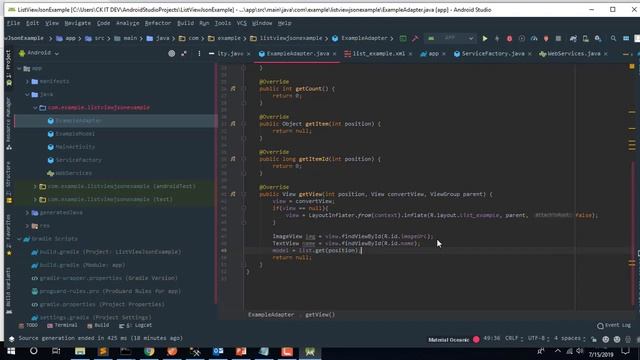Click the red Debug app bug icon

[x=509, y=38]
